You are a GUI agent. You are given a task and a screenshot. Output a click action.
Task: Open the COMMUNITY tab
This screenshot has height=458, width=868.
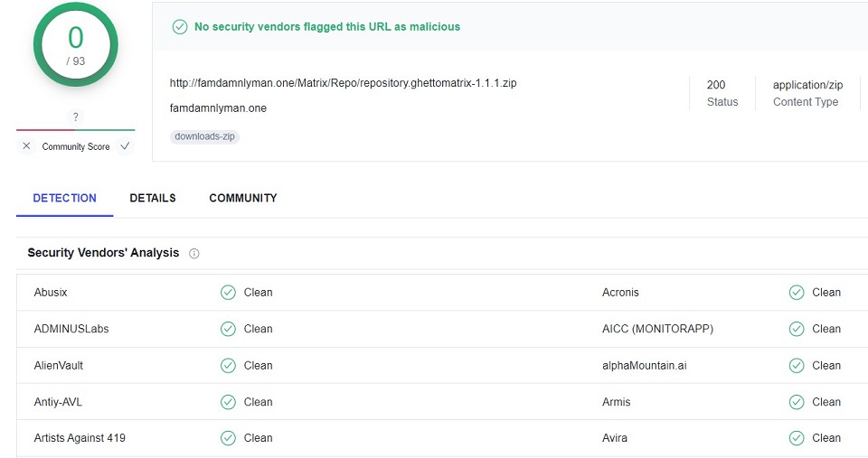[243, 198]
